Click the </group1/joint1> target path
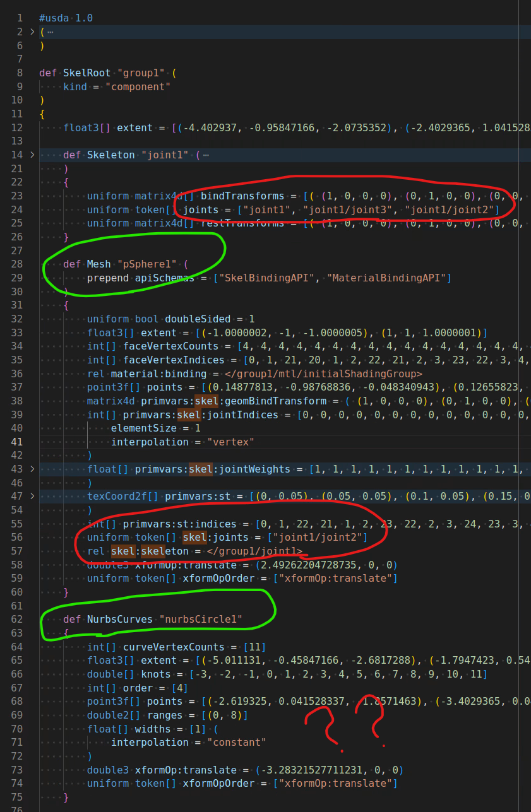Viewport: 531px width, 812px height. [x=254, y=551]
